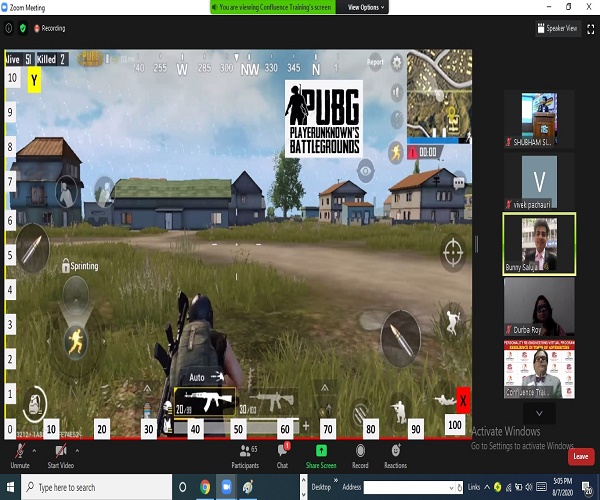Image resolution: width=600 pixels, height=500 pixels.
Task: Open Cortana circle icon
Action: (183, 487)
